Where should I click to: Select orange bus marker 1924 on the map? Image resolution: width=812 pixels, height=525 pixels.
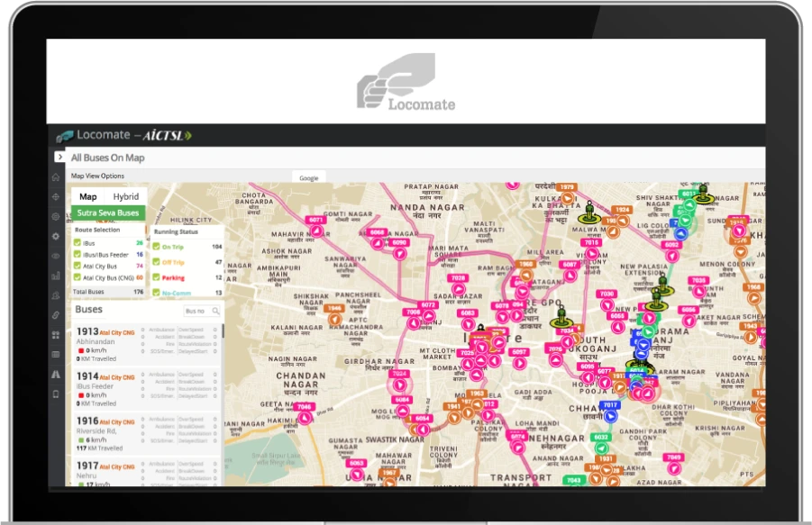point(623,216)
